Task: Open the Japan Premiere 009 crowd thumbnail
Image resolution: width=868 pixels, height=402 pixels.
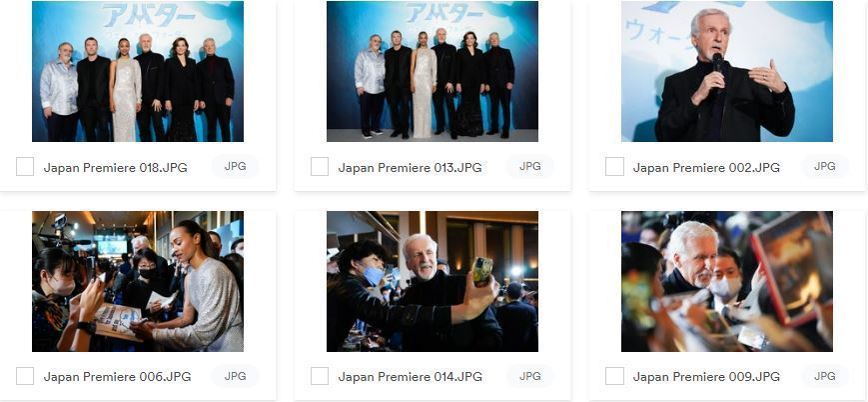Action: (727, 281)
